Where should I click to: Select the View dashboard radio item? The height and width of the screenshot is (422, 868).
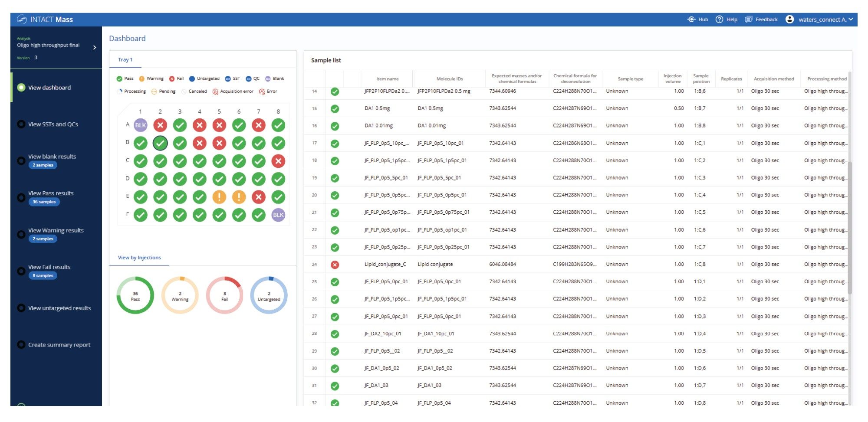tap(21, 87)
